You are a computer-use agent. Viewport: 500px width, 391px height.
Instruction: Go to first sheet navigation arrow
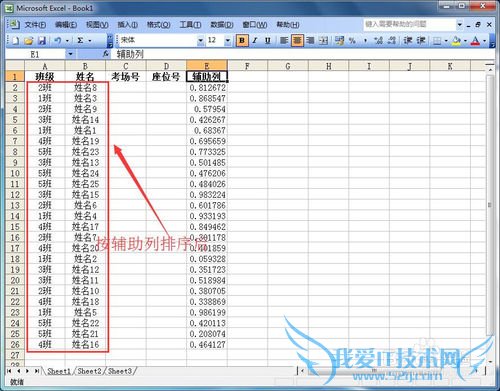(9, 371)
